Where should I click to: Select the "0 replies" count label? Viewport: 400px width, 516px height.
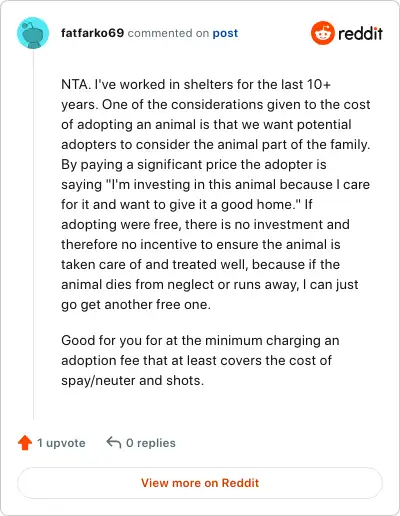(x=151, y=443)
